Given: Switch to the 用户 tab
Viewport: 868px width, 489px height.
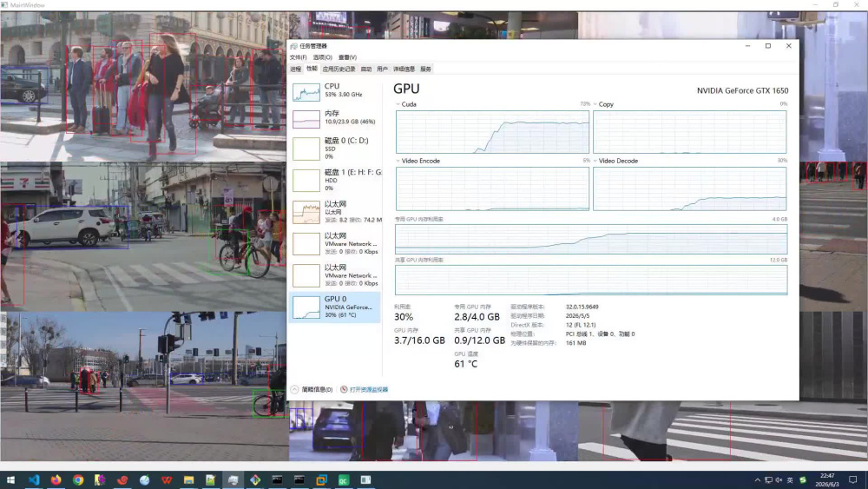Looking at the screenshot, I should [x=382, y=69].
